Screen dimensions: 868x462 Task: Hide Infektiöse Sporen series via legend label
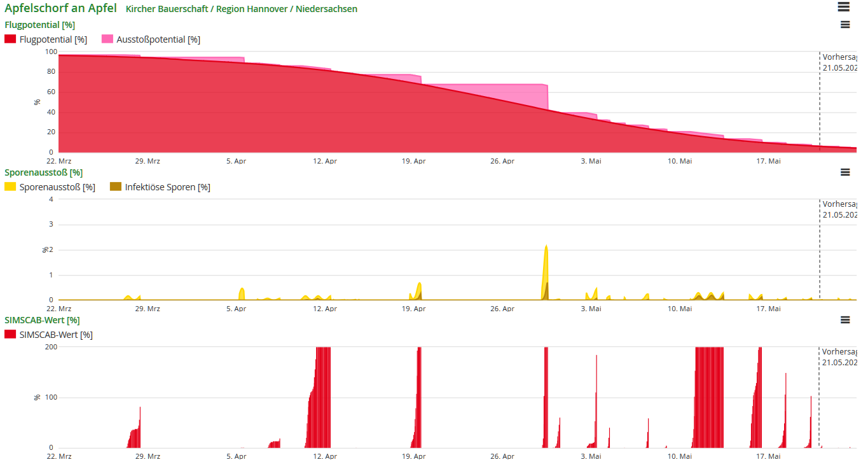167,187
